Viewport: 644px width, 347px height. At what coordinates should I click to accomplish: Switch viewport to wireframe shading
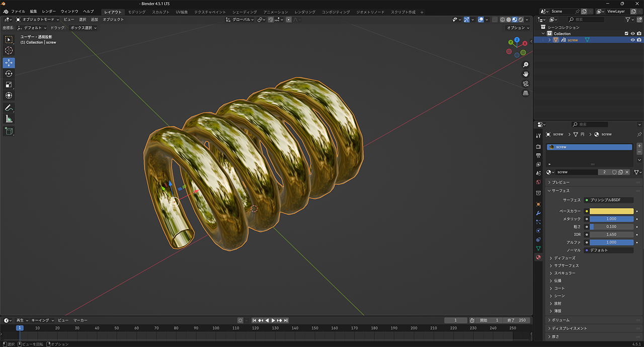[x=502, y=20]
